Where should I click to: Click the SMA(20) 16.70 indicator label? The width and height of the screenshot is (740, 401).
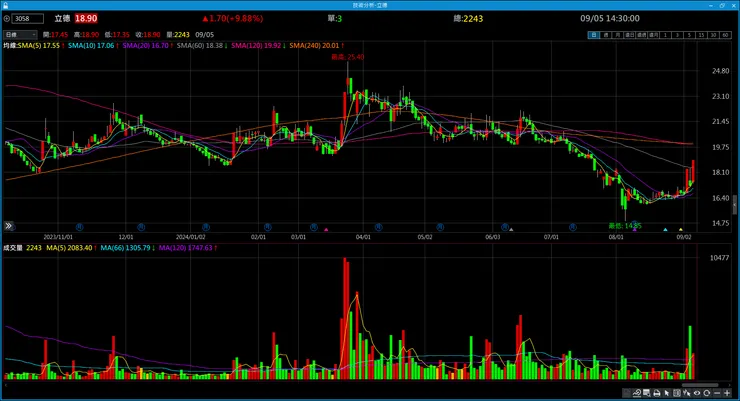tap(145, 46)
